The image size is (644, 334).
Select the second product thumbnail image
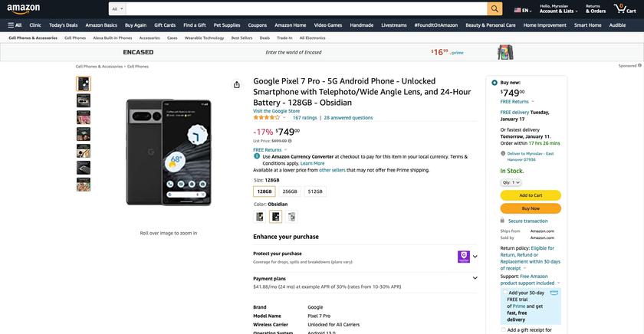(x=84, y=101)
